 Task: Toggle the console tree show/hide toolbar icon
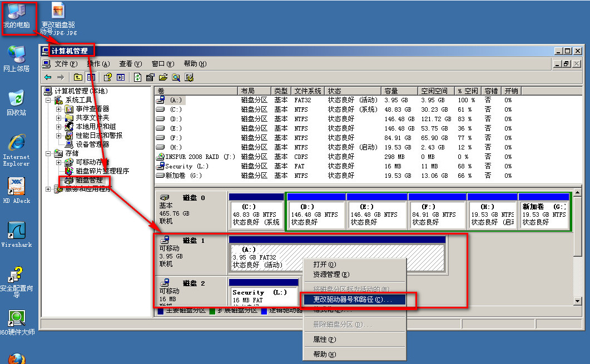click(91, 77)
